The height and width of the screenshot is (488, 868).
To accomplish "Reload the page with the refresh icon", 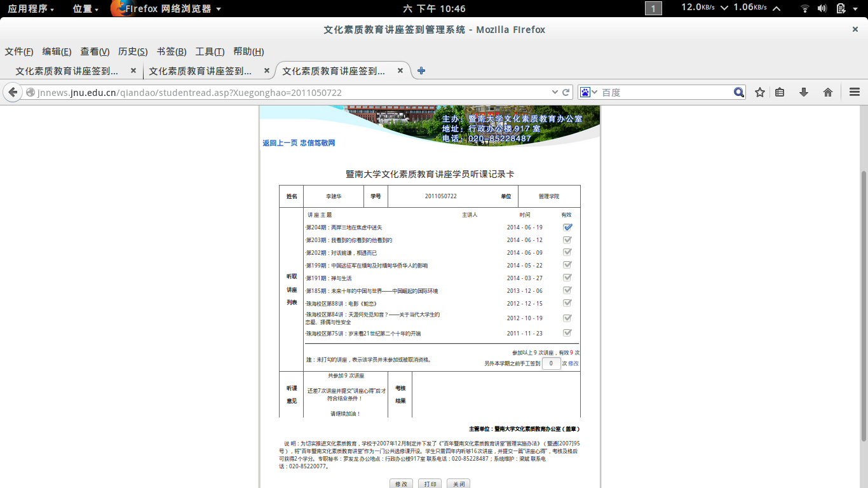I will (566, 92).
